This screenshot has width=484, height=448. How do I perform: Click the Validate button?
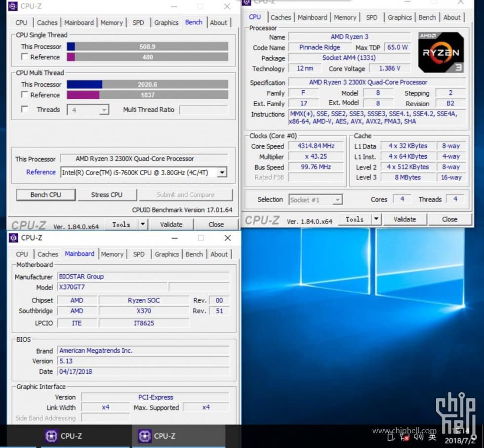[x=171, y=224]
